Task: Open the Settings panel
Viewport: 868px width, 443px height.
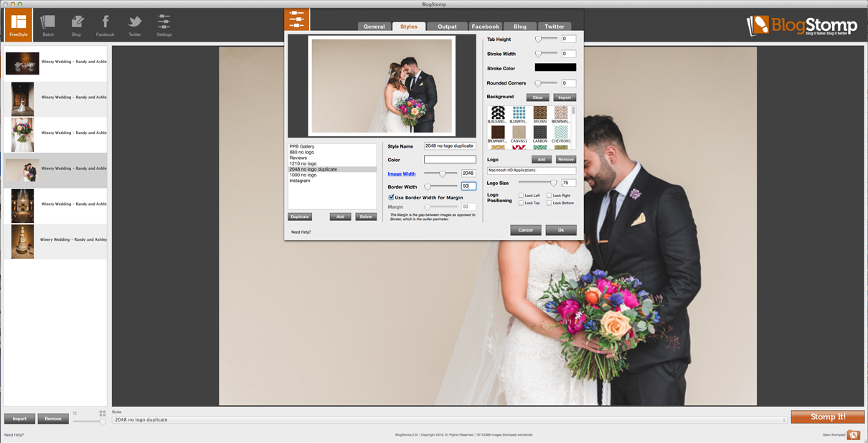Action: point(164,24)
